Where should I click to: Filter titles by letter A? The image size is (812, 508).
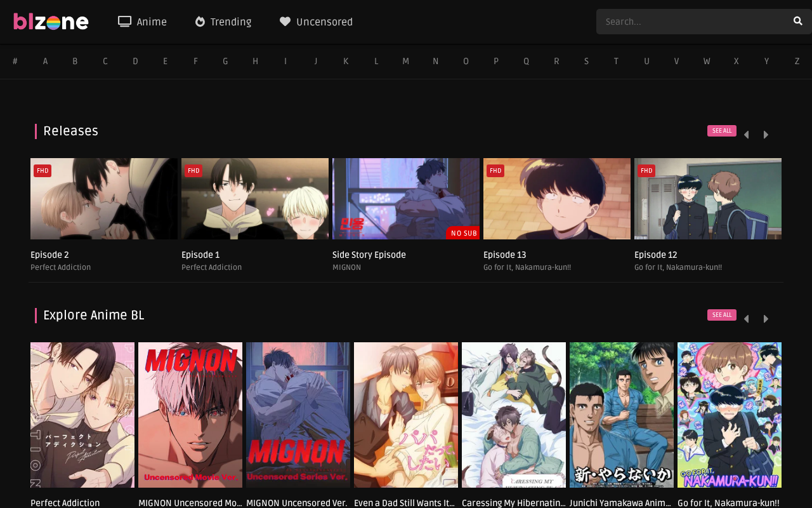tap(45, 62)
